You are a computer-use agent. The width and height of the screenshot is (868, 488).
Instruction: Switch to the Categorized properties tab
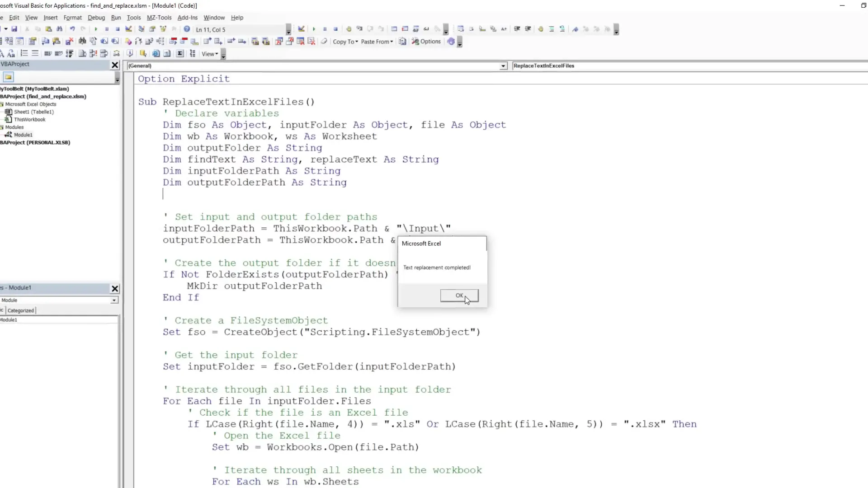point(20,310)
